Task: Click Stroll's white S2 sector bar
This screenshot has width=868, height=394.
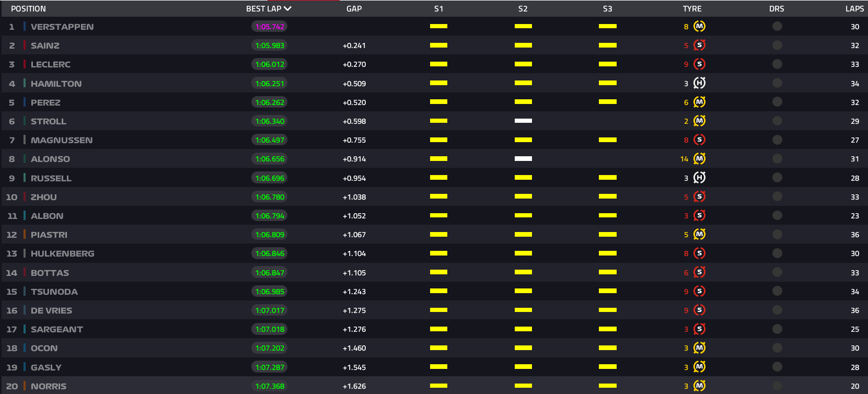Action: 523,121
